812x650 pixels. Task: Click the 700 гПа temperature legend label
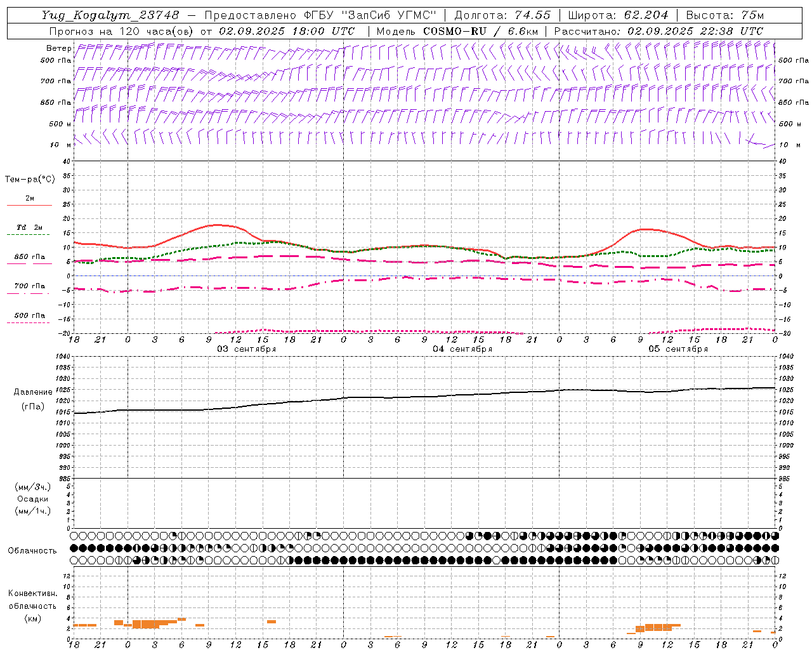coord(30,286)
